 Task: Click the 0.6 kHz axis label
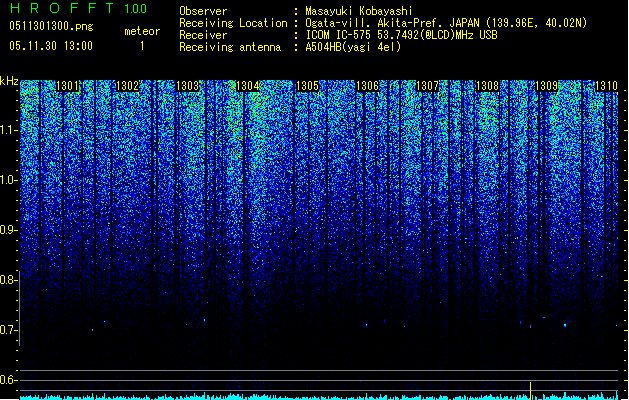[x=8, y=380]
